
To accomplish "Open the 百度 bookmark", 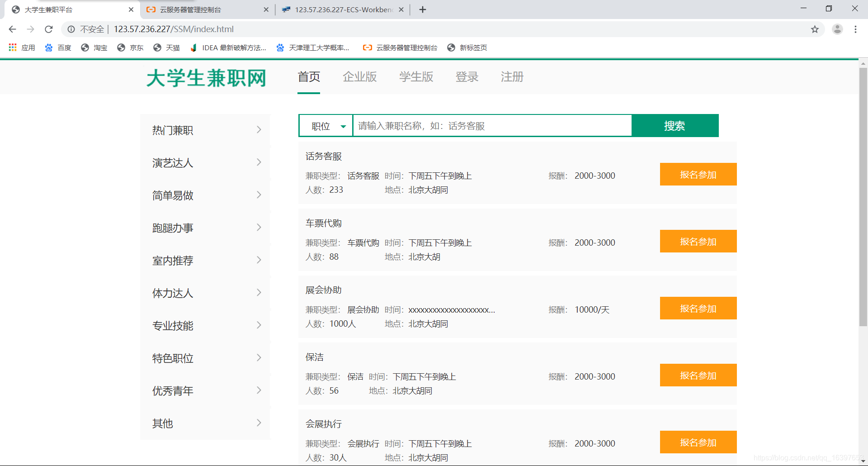I will pyautogui.click(x=58, y=48).
